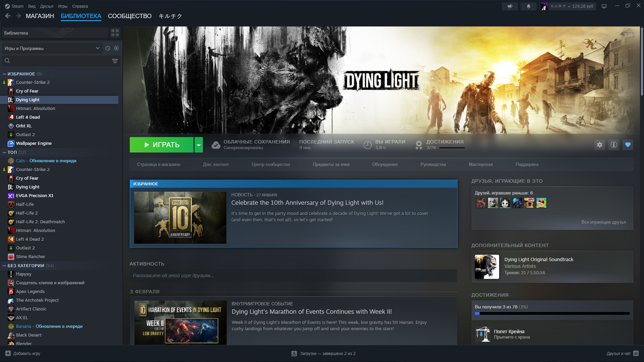Open 10th Anniversary news thumbnail

click(180, 218)
